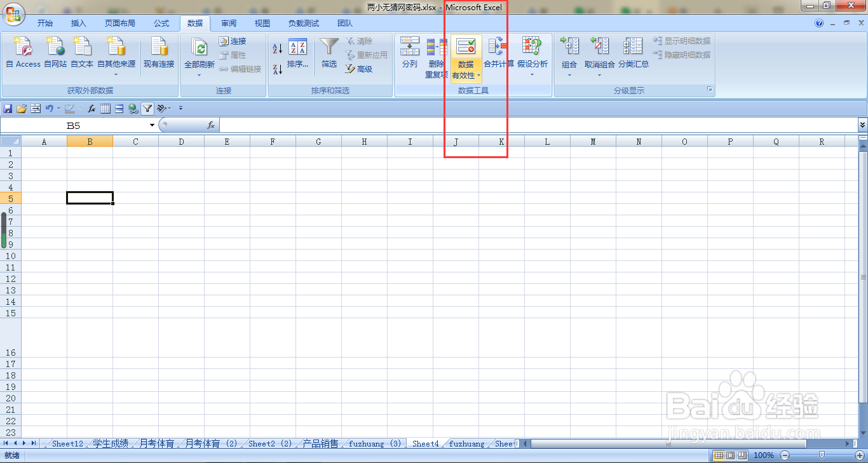The height and width of the screenshot is (463, 868).
Task: Click Open folder icon in quick access toolbar
Action: (x=22, y=109)
